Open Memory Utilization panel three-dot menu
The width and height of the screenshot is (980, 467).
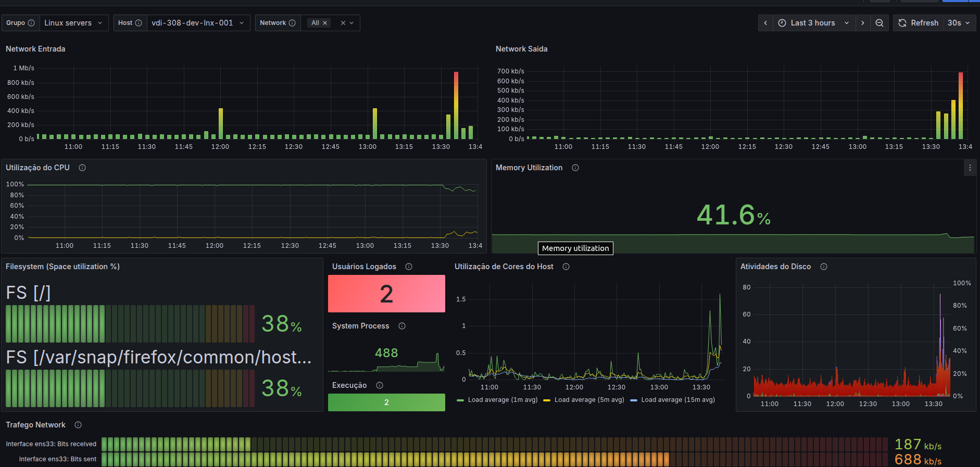click(970, 168)
